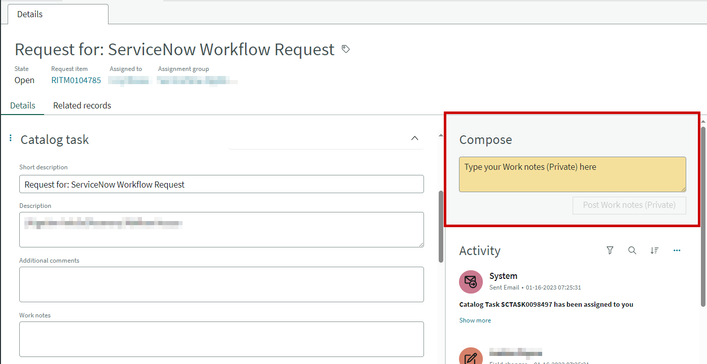Click Show more under the System email

click(x=475, y=320)
